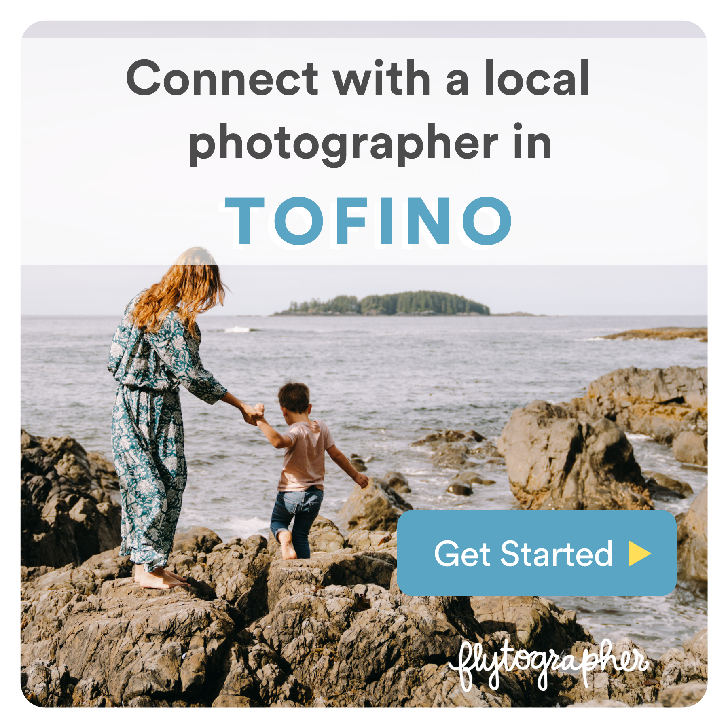Image resolution: width=728 pixels, height=728 pixels.
Task: Click the child in the pink shirt
Action: (x=307, y=469)
